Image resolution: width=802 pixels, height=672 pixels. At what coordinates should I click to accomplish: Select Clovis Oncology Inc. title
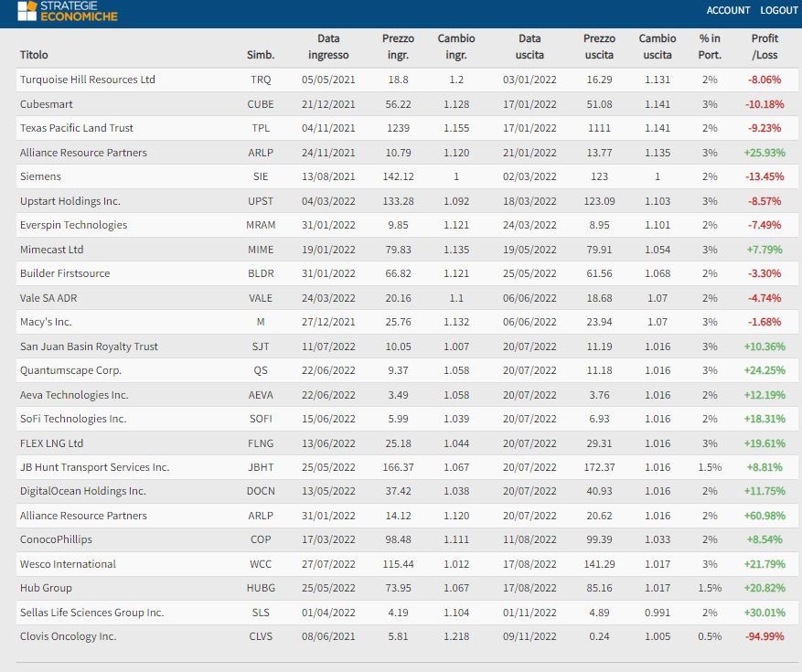pyautogui.click(x=68, y=636)
